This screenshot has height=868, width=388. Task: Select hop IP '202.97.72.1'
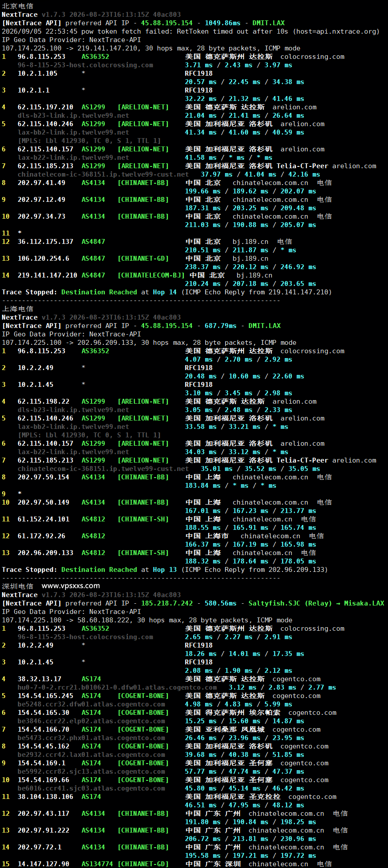(39, 847)
